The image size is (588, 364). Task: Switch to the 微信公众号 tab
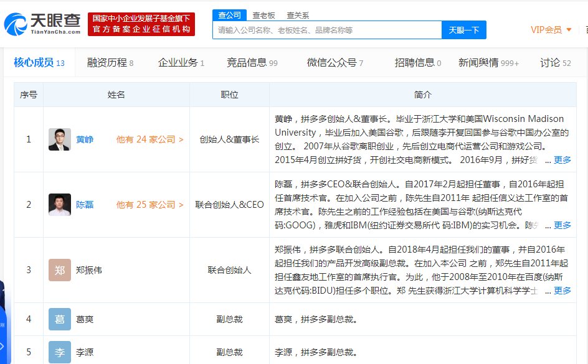point(335,63)
